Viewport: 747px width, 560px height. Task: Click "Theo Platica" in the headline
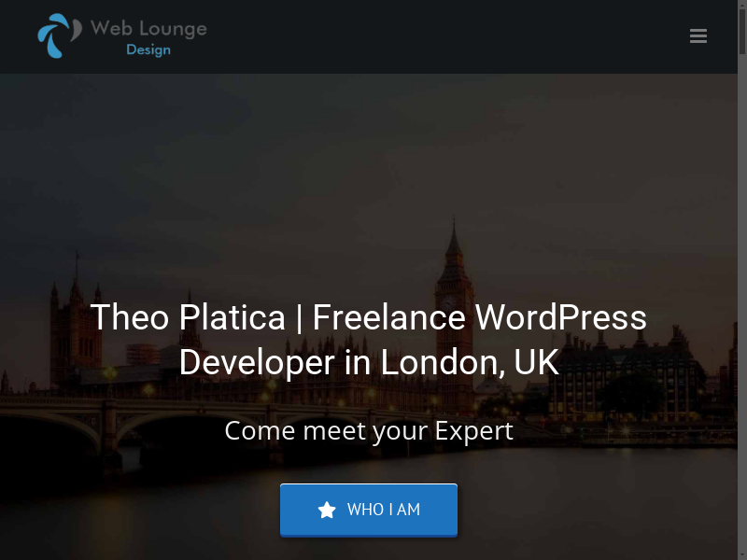tap(188, 317)
